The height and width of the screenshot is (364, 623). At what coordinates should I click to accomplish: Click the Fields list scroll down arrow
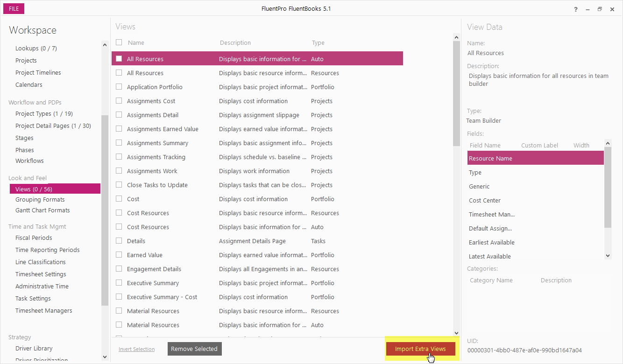pos(608,255)
